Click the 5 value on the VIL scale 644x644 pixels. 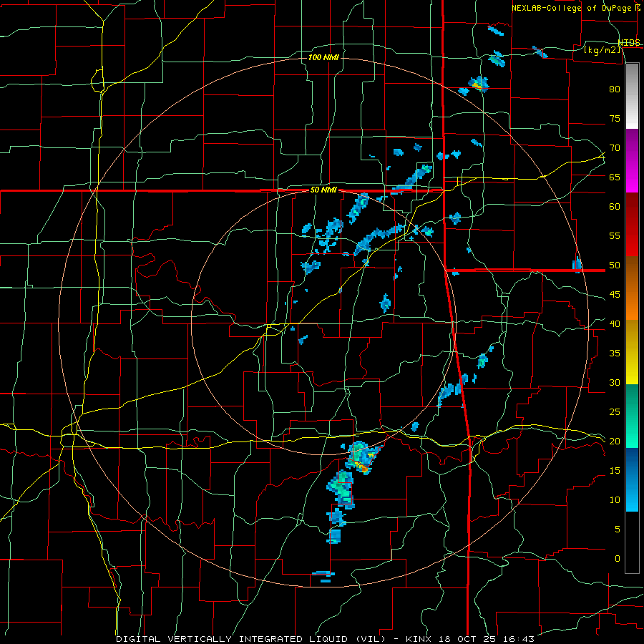pos(618,530)
